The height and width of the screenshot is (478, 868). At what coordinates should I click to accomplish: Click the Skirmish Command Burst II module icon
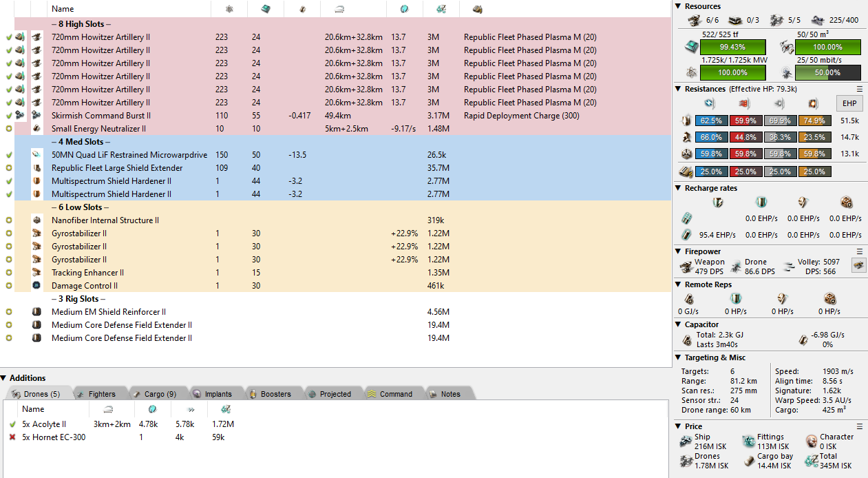36,116
